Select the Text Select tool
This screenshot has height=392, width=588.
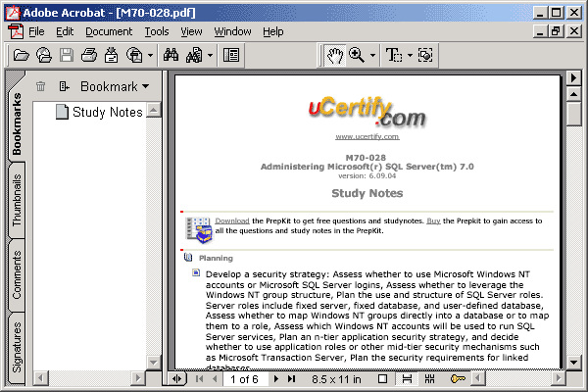(x=394, y=56)
